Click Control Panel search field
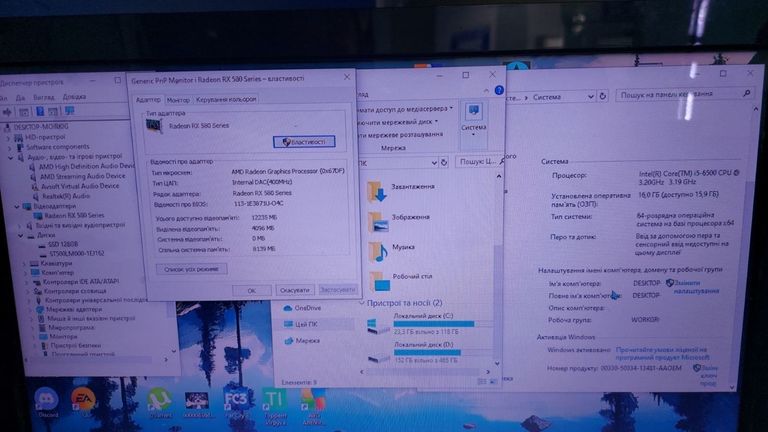Screen dimensions: 768x432 click(684, 94)
